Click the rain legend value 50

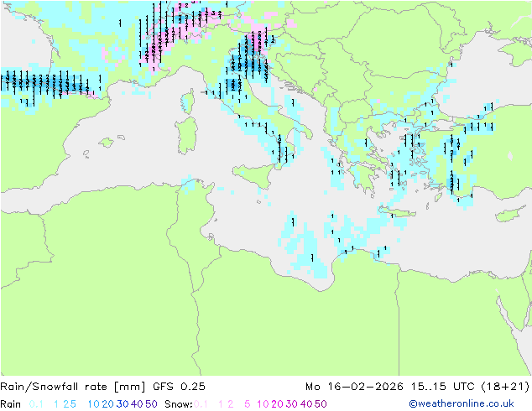point(151,404)
